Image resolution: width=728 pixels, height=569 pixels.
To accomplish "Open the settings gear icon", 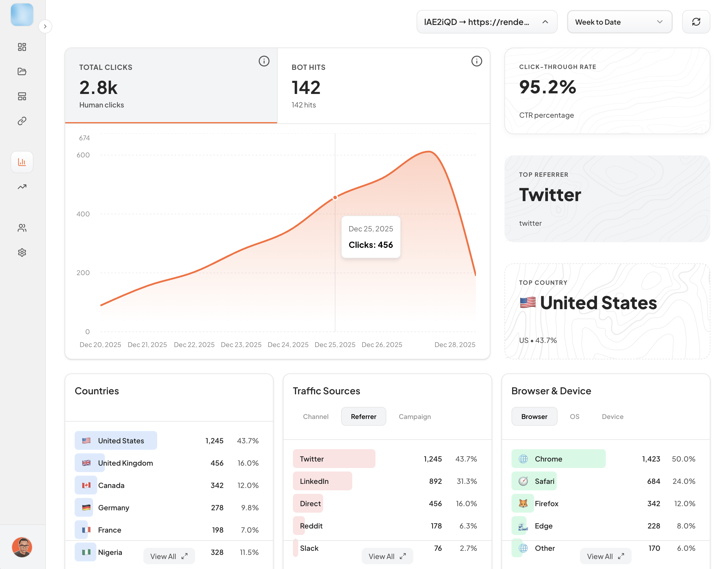I will [22, 252].
